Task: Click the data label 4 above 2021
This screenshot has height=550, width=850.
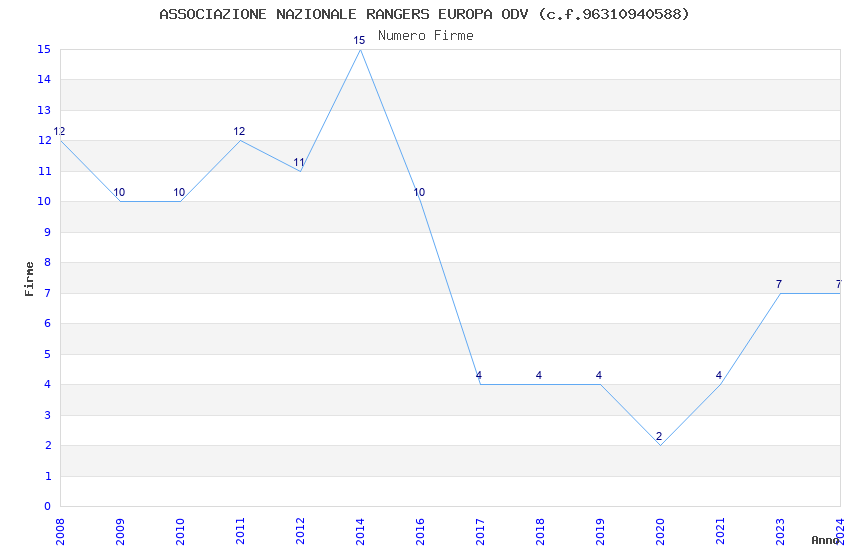Action: pyautogui.click(x=719, y=375)
